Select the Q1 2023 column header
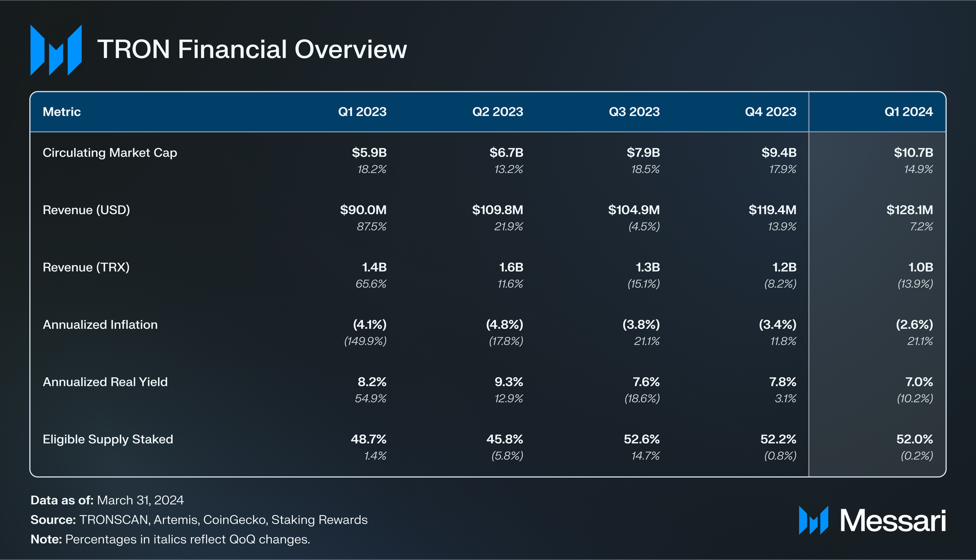The height and width of the screenshot is (560, 976). tap(362, 112)
